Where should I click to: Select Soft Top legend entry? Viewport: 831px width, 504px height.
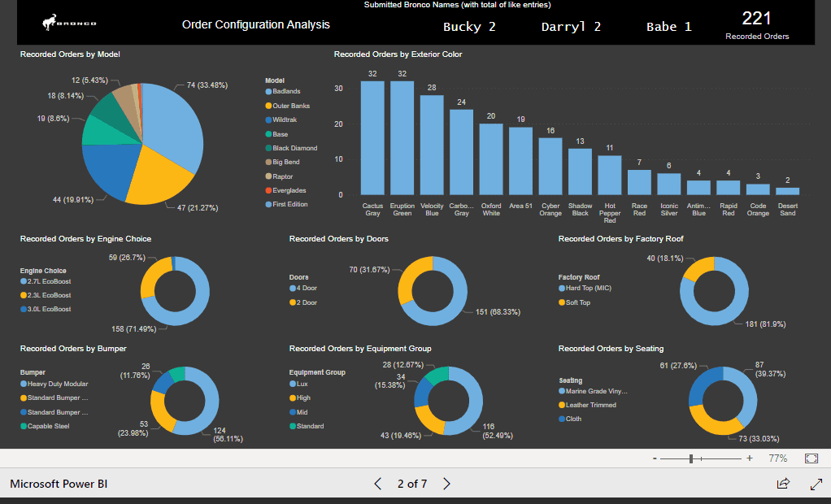pyautogui.click(x=575, y=302)
